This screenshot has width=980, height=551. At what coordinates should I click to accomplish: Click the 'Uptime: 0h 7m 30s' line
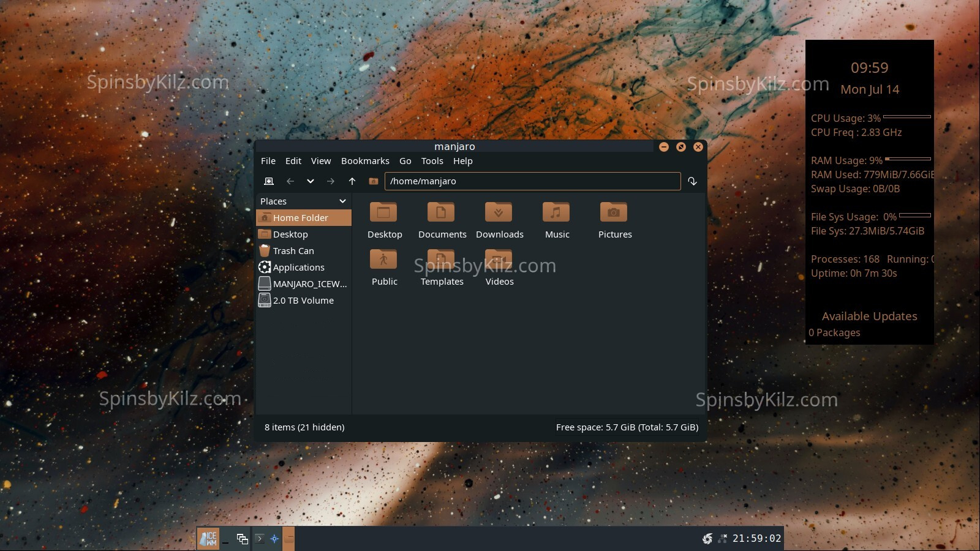[854, 273]
